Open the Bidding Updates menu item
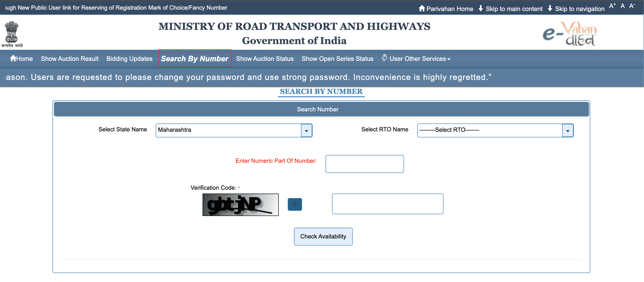Viewport: 644px width, 282px height. click(129, 58)
